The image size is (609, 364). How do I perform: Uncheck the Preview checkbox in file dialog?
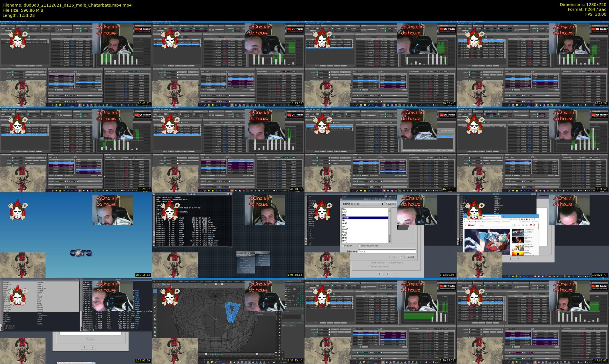[x=343, y=246]
